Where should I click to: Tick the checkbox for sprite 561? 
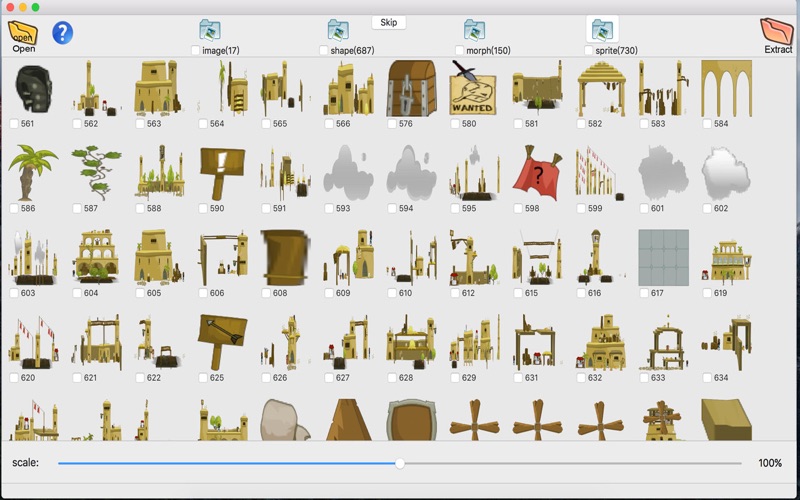(x=14, y=123)
